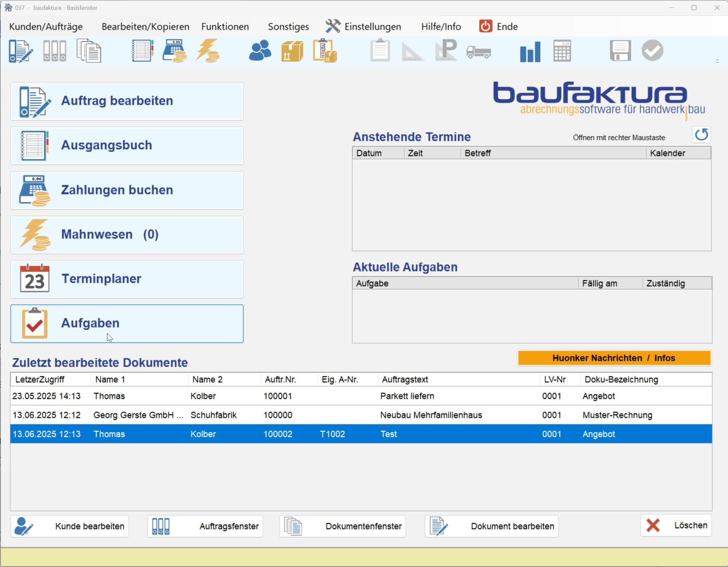Open the blue bar chart statistics icon
The height and width of the screenshot is (567, 728).
point(530,51)
